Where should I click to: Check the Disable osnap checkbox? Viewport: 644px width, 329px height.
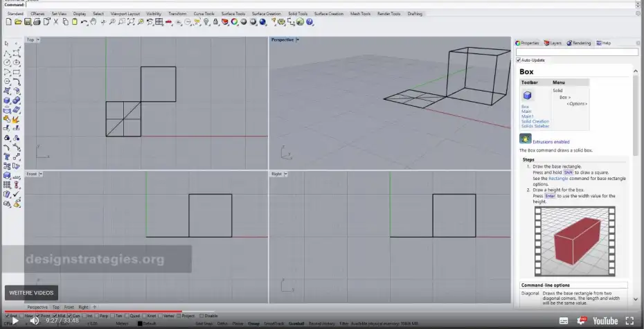tap(202, 316)
